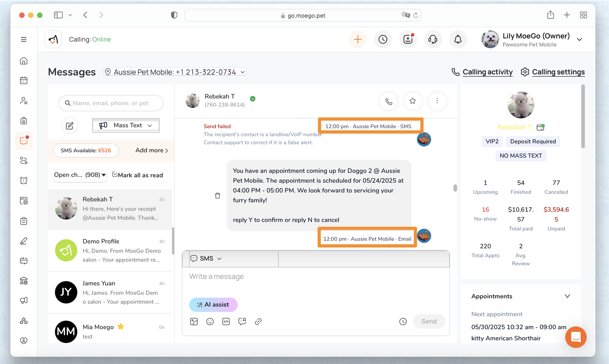Click the AI assist button

[x=213, y=305]
